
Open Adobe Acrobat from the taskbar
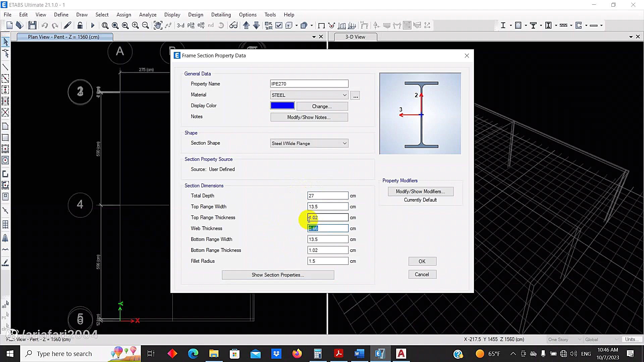(338, 354)
